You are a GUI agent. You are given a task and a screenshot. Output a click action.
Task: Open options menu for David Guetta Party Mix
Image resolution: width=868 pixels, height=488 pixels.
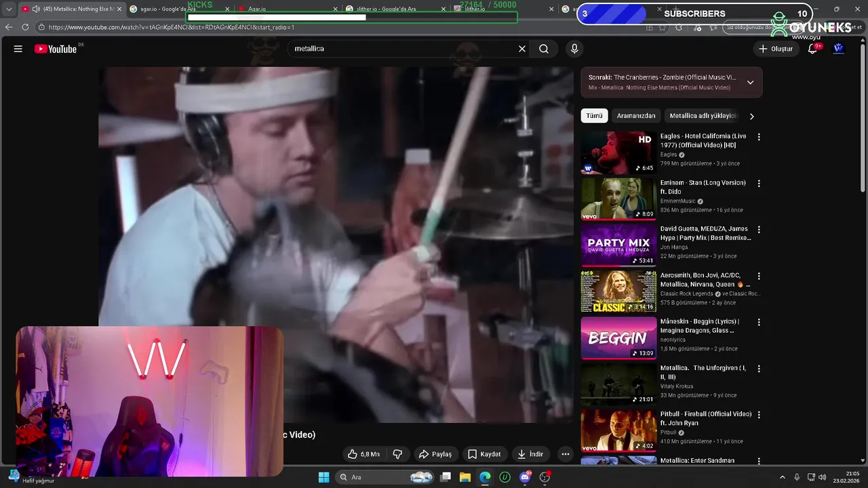pyautogui.click(x=759, y=230)
